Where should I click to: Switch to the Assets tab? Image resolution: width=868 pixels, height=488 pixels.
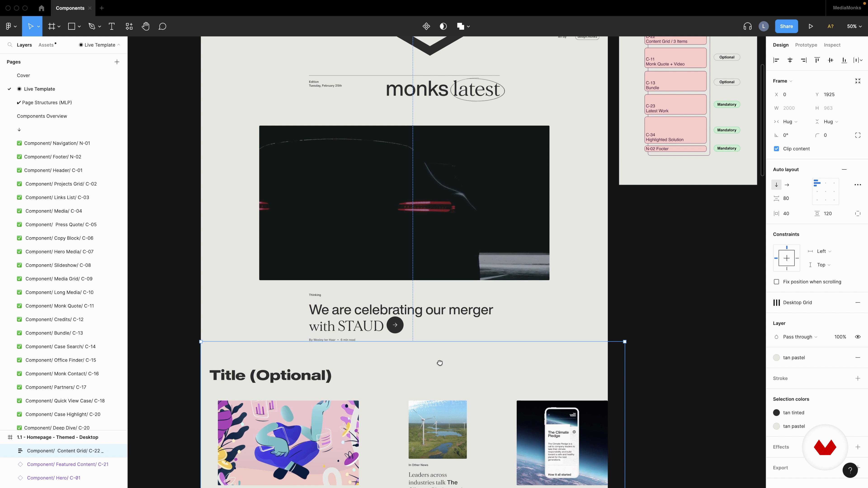[46, 45]
